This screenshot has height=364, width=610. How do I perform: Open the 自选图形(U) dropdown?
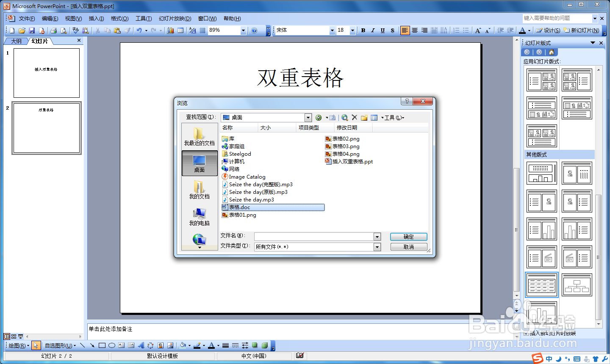(x=60, y=345)
